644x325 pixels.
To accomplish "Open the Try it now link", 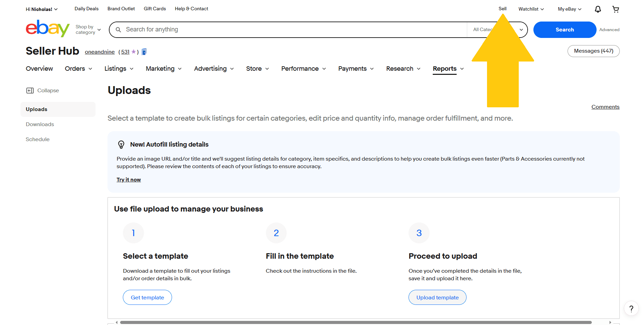I will (x=129, y=179).
